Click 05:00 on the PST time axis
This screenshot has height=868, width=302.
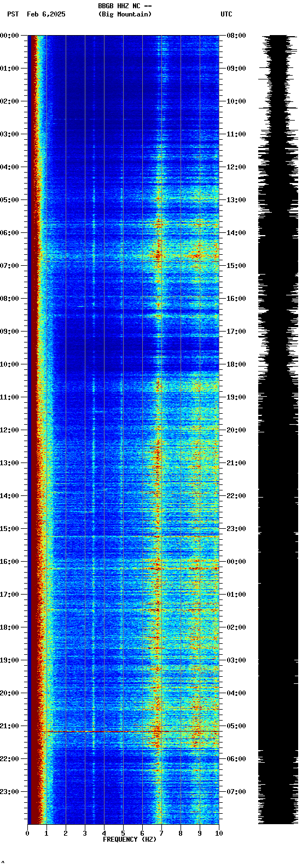tap(9, 200)
